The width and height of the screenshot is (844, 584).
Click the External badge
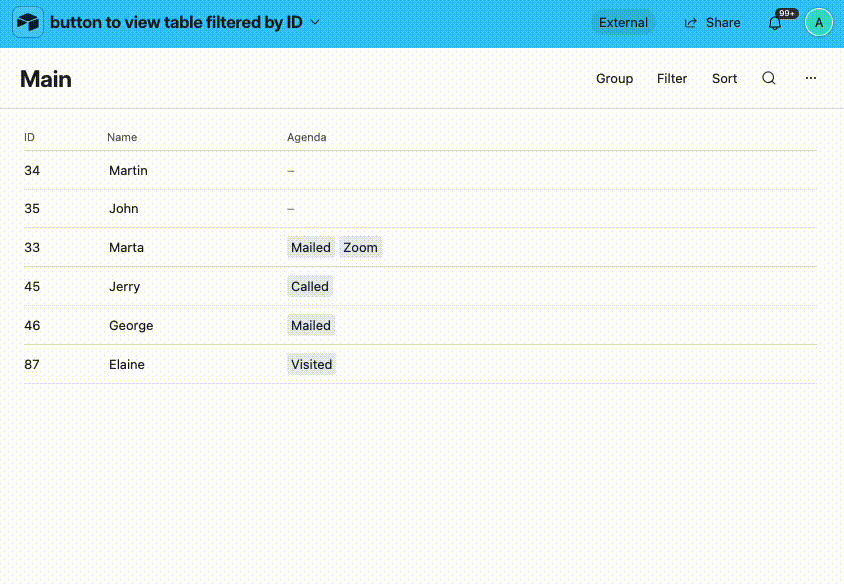tap(623, 23)
